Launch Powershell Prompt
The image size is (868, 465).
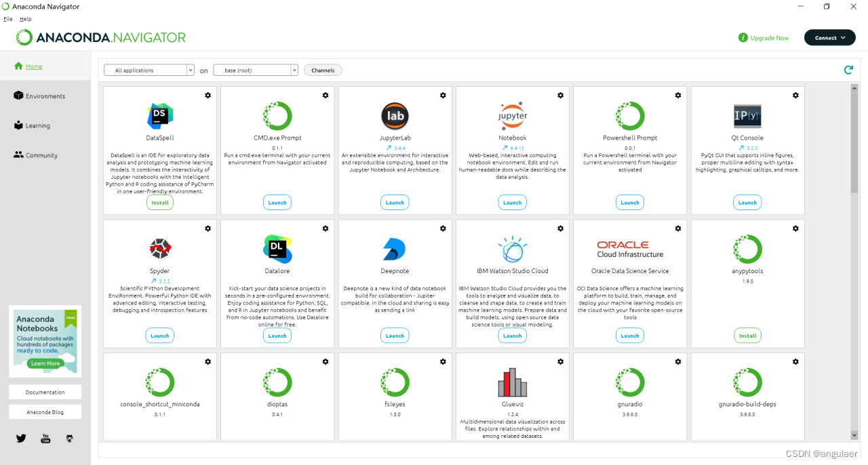point(630,202)
